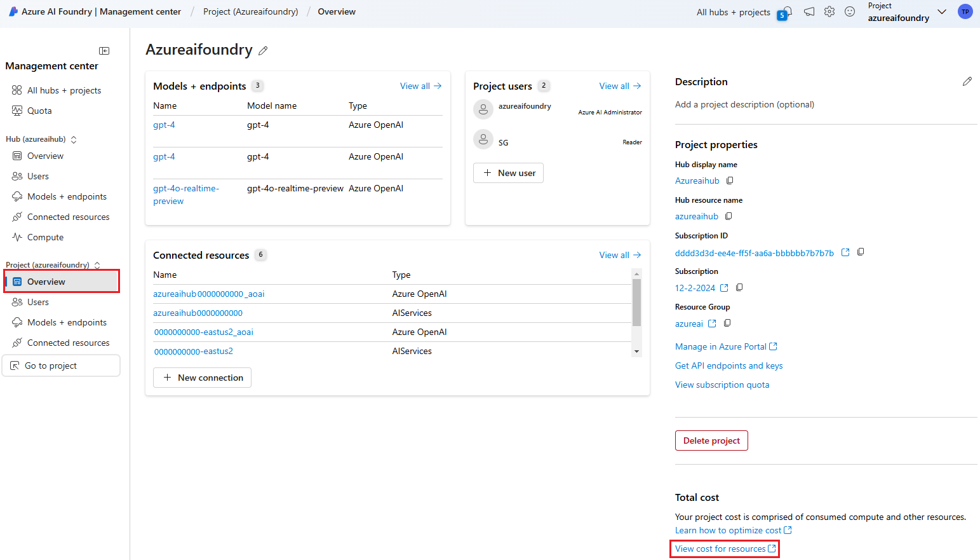View all Project users

coord(620,86)
